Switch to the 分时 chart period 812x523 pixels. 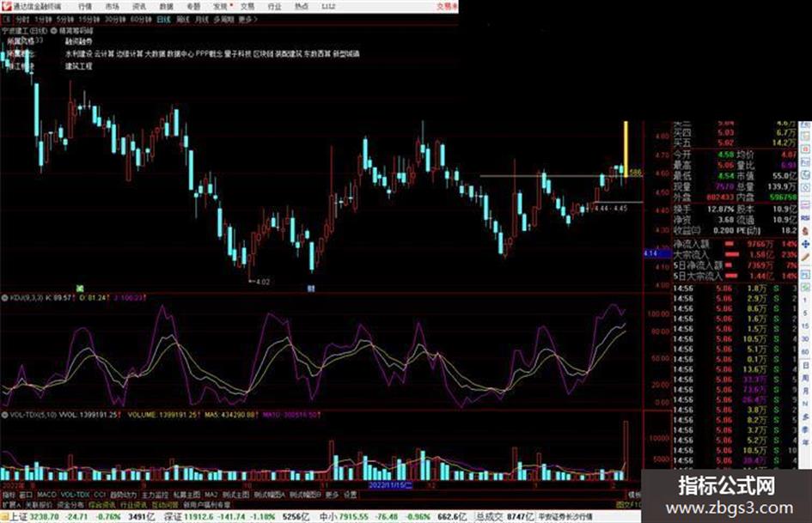point(22,19)
